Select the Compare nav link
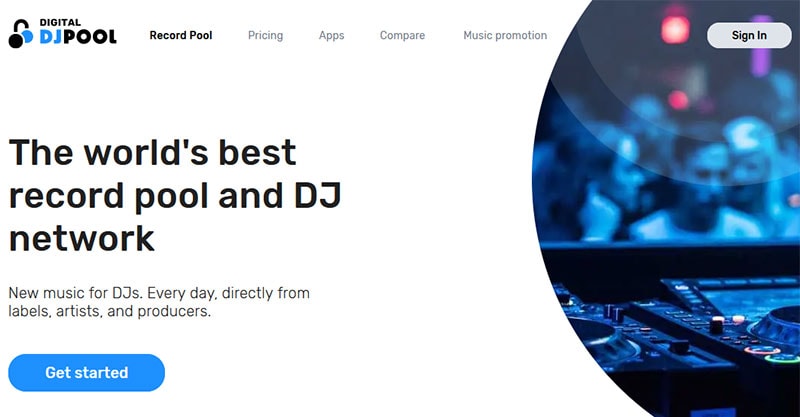The width and height of the screenshot is (800, 417). coord(402,35)
